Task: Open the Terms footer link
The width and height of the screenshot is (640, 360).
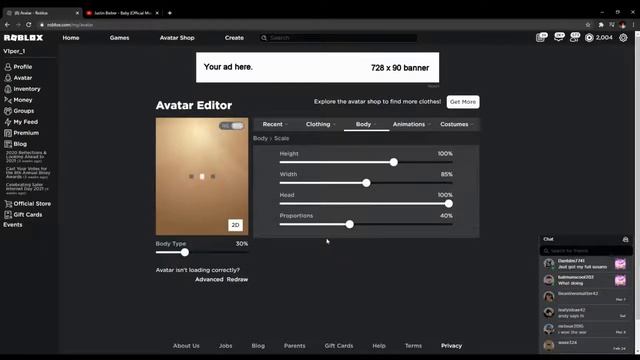Action: pos(413,345)
